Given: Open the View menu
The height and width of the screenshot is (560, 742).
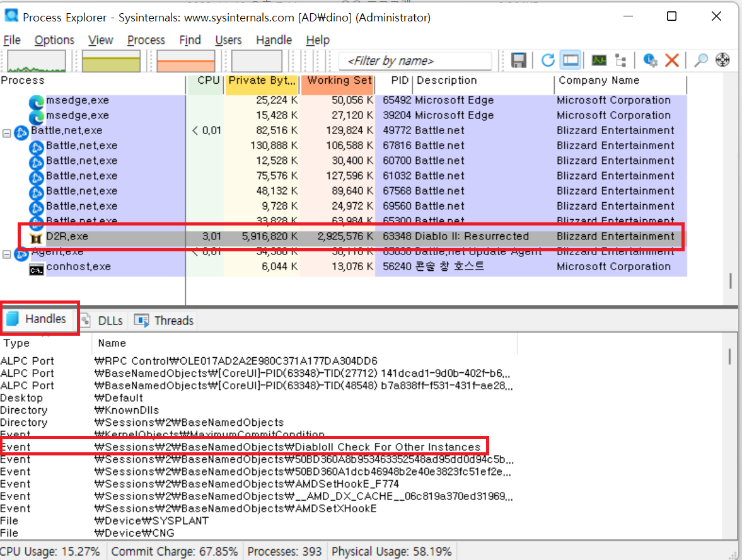Looking at the screenshot, I should [101, 40].
